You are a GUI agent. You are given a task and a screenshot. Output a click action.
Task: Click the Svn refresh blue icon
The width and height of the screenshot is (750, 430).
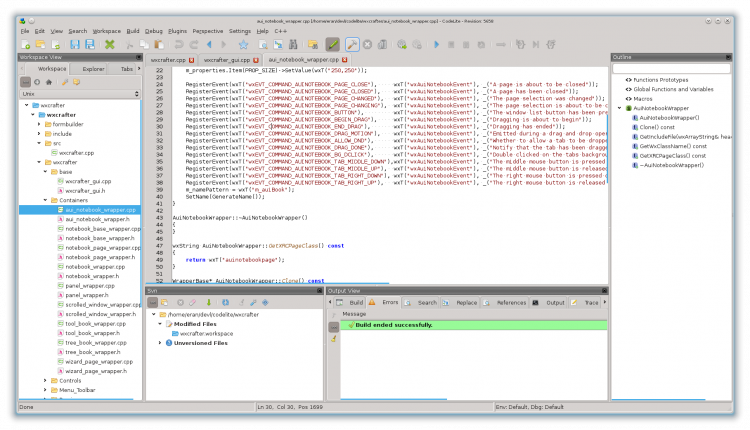(x=225, y=302)
